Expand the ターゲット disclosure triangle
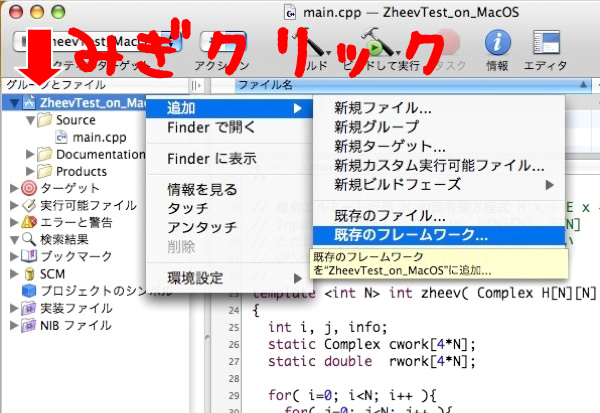The image size is (600, 413). coord(14,188)
